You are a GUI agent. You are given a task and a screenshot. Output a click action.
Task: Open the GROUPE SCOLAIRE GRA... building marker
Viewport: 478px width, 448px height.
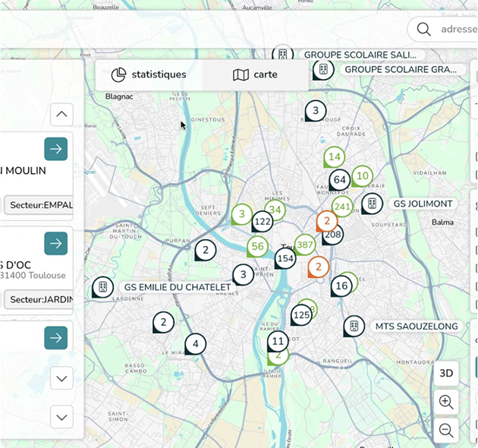point(322,69)
